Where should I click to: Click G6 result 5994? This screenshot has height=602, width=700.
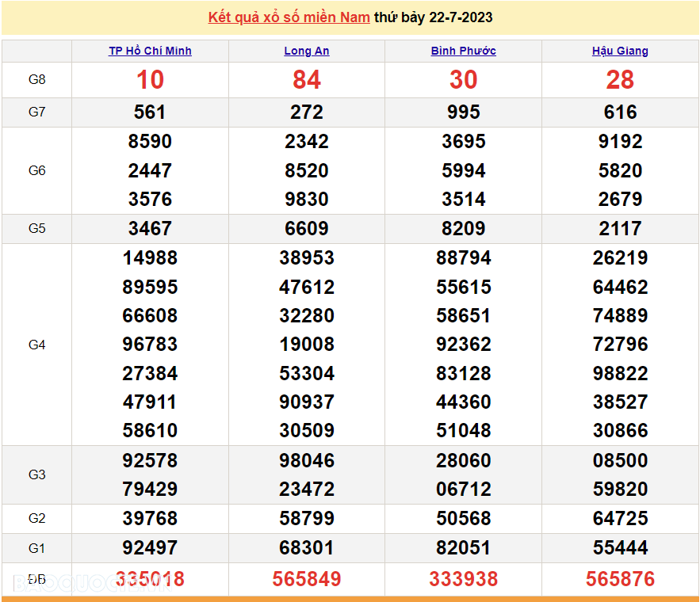click(464, 170)
